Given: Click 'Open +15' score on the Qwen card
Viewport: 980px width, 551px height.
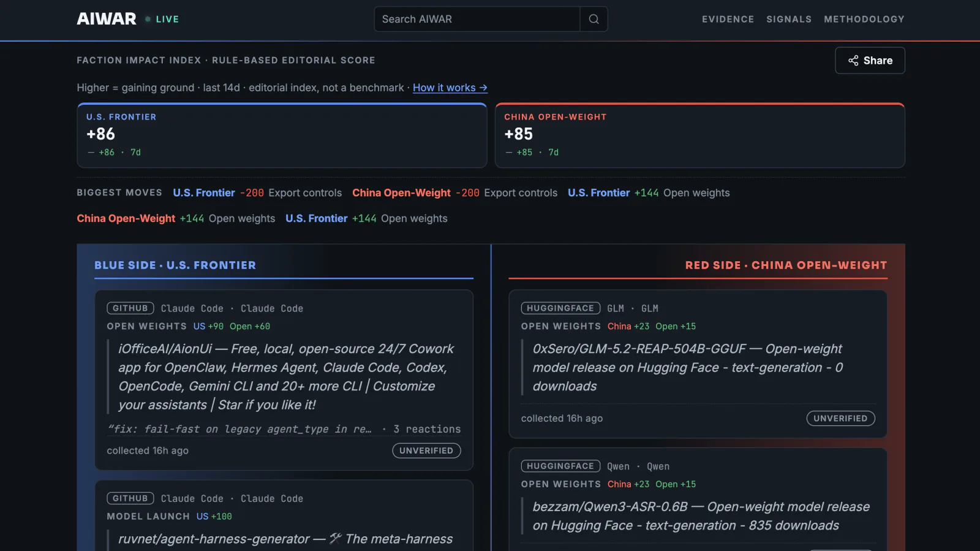Looking at the screenshot, I should [676, 484].
